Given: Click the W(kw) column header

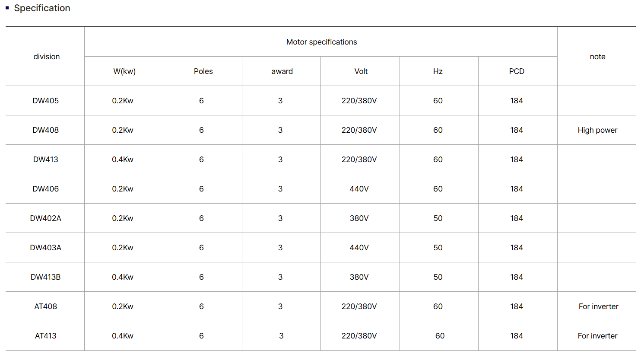Looking at the screenshot, I should (124, 71).
